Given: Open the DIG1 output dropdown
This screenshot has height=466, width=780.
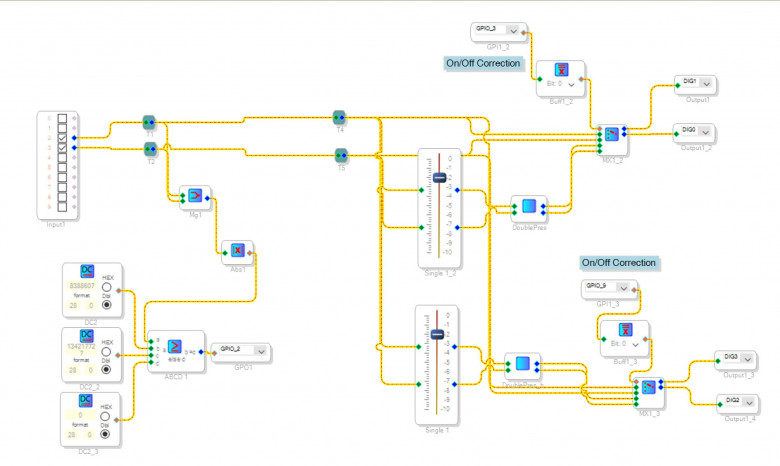Looking at the screenshot, I should (706, 84).
